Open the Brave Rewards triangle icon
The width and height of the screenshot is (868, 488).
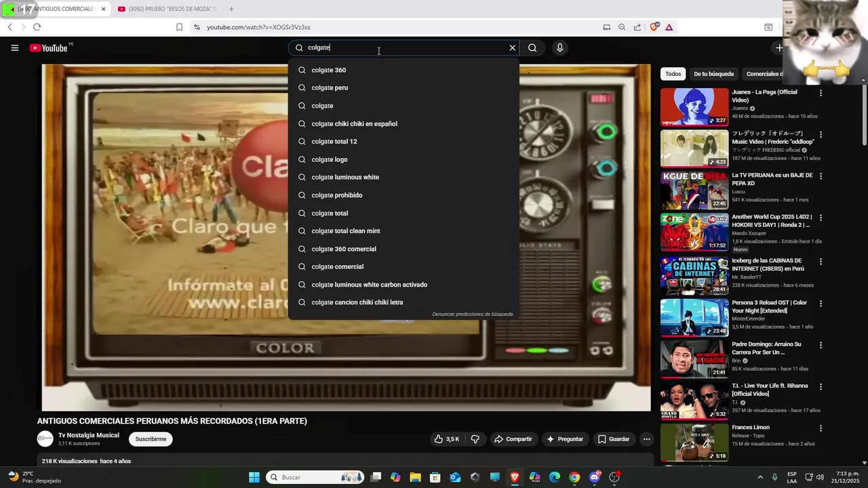coord(669,27)
